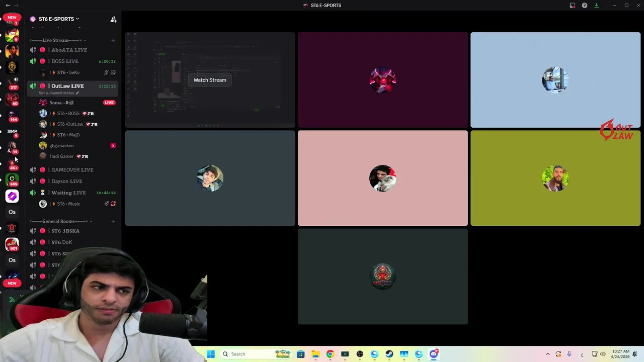Click the Watch Stream button
The width and height of the screenshot is (644, 362).
tap(210, 80)
